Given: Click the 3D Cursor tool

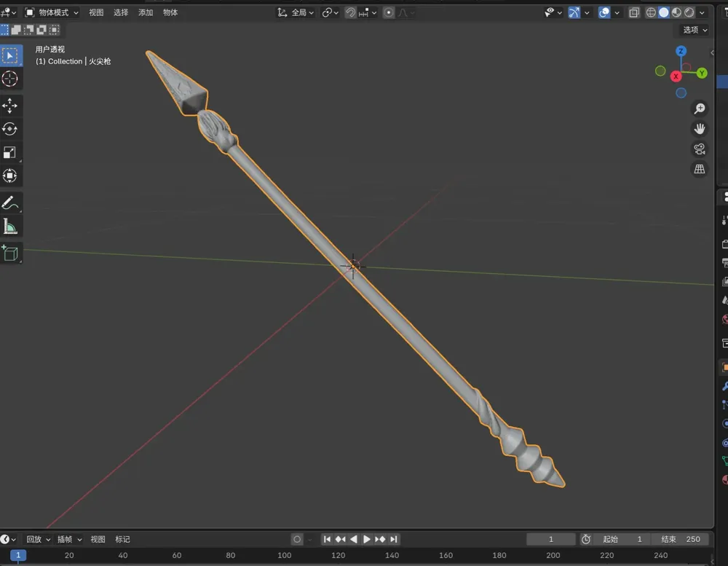Looking at the screenshot, I should 10,79.
